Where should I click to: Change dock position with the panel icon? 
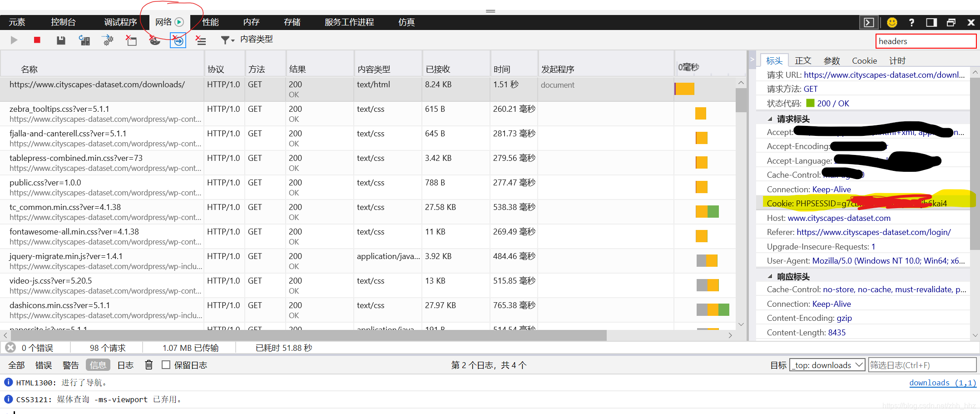(x=931, y=22)
